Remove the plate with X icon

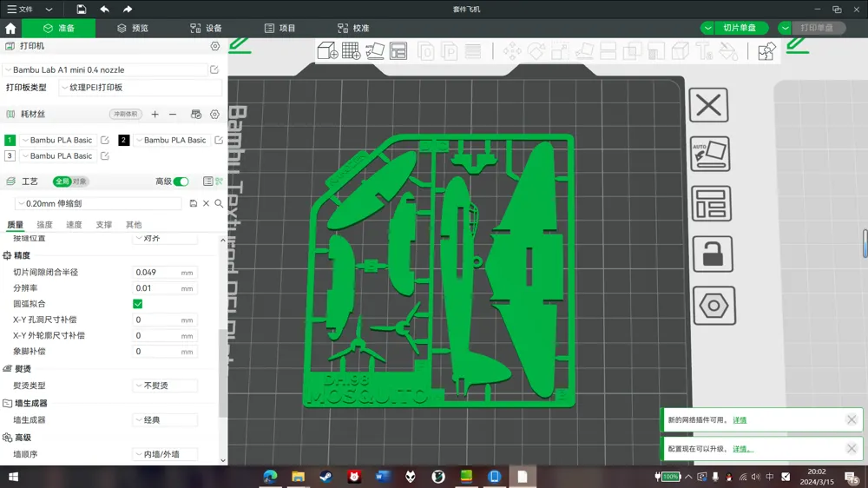708,105
